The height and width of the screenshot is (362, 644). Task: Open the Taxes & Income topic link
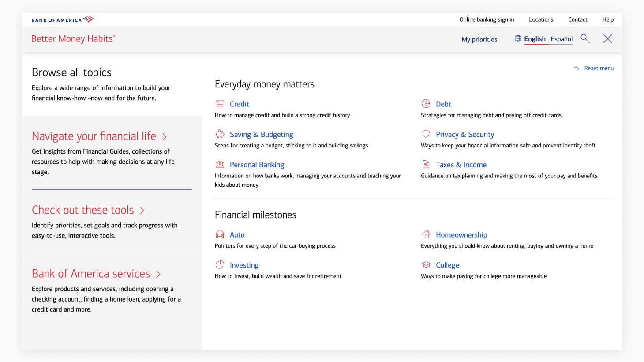click(461, 165)
